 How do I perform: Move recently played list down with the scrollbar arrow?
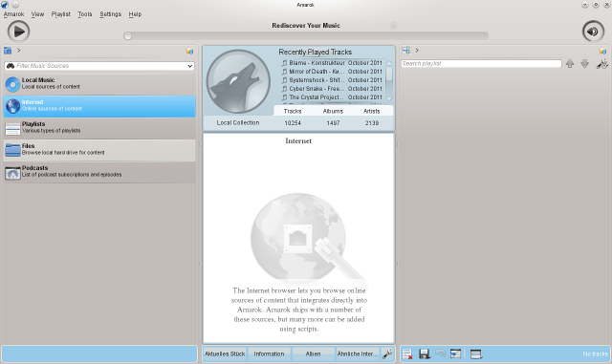pyautogui.click(x=389, y=98)
